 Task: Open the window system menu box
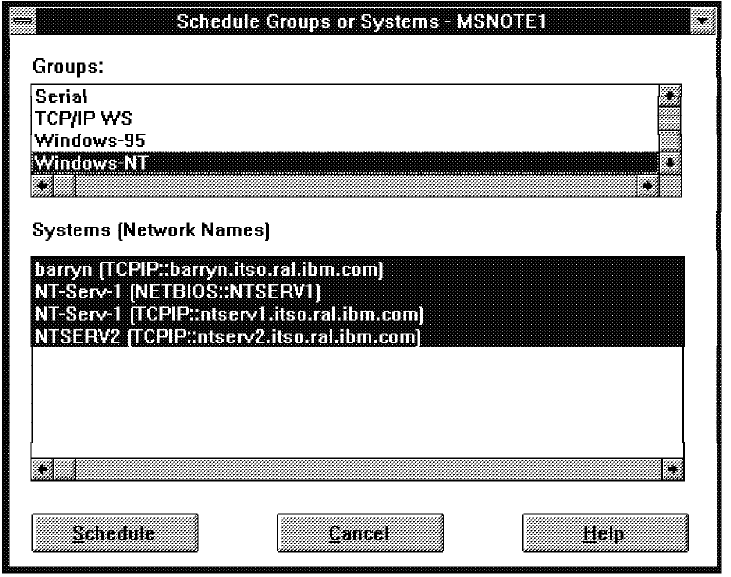click(x=23, y=21)
